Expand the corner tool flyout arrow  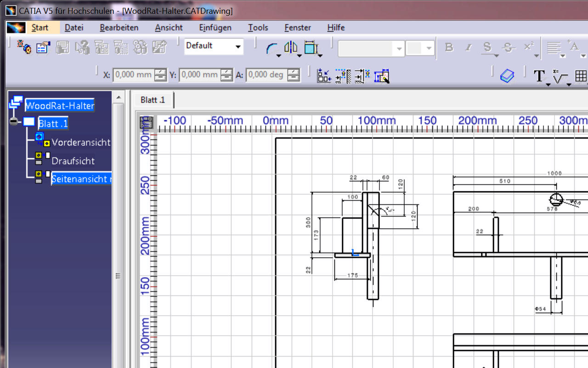pyautogui.click(x=279, y=56)
